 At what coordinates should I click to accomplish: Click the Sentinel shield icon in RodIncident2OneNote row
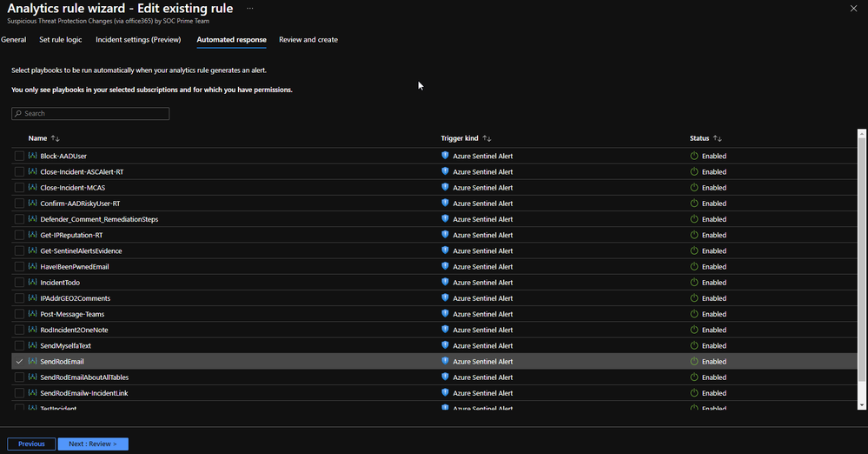[445, 330]
